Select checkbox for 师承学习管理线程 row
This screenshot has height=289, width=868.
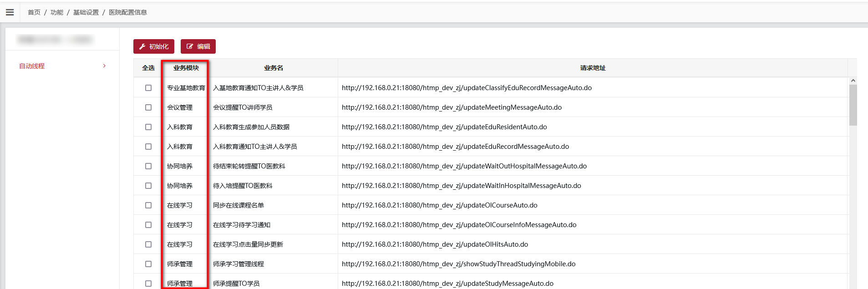coord(148,264)
